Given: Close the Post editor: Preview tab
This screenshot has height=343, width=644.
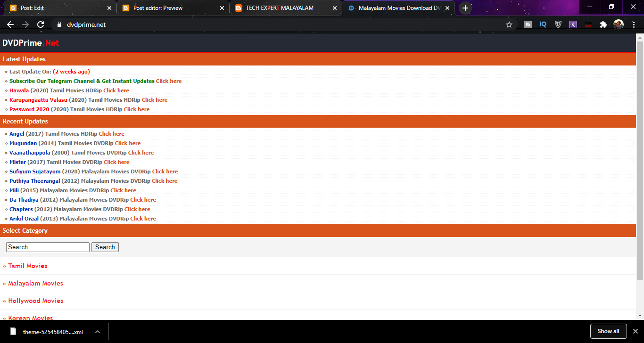Looking at the screenshot, I should click(223, 8).
